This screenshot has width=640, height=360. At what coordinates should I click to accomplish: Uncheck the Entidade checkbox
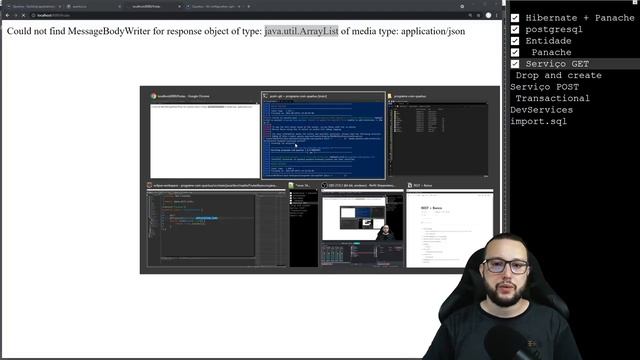pyautogui.click(x=515, y=41)
